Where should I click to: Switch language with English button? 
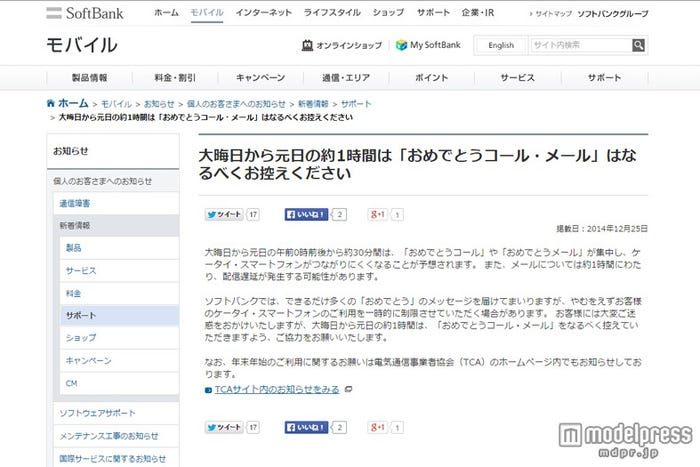501,45
